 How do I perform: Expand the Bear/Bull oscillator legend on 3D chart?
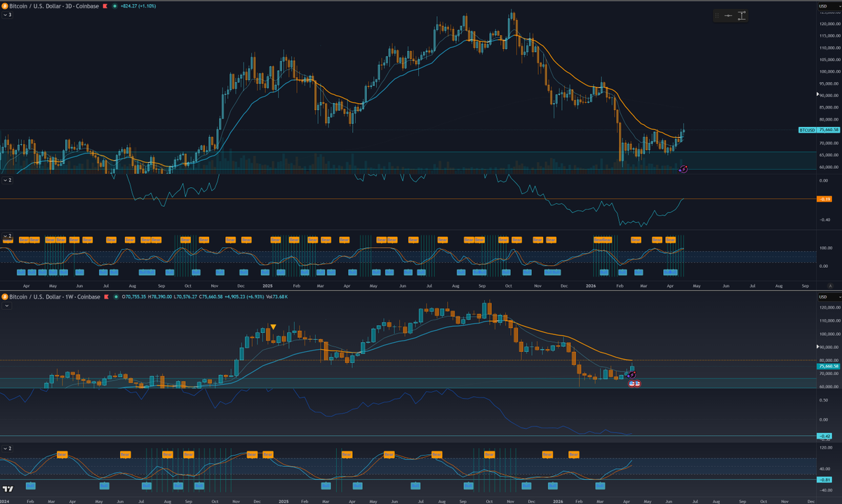pyautogui.click(x=7, y=236)
